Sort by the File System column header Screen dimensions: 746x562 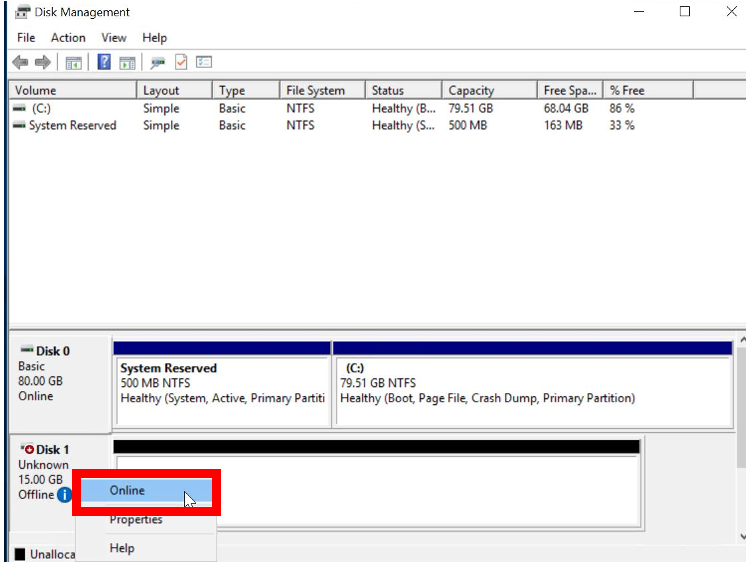(x=315, y=90)
